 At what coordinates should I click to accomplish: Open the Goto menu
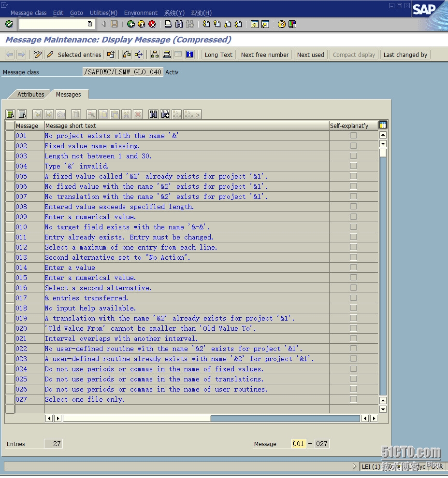76,13
